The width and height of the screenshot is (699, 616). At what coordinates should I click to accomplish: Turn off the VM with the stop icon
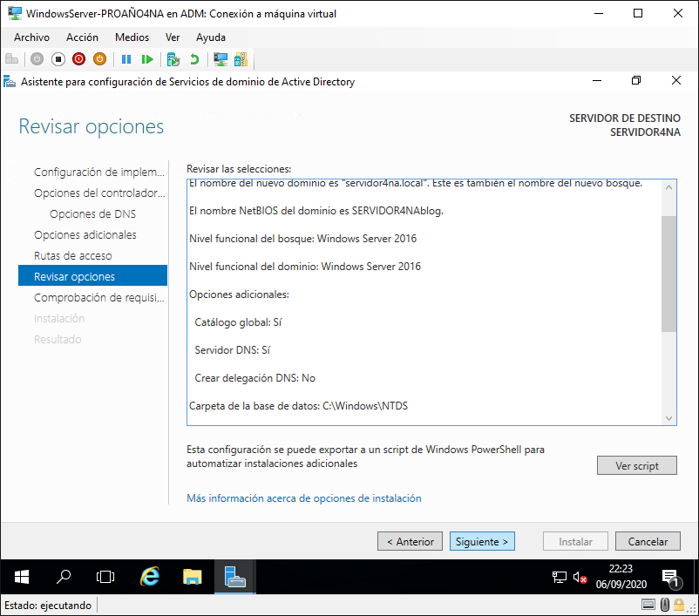[x=58, y=59]
